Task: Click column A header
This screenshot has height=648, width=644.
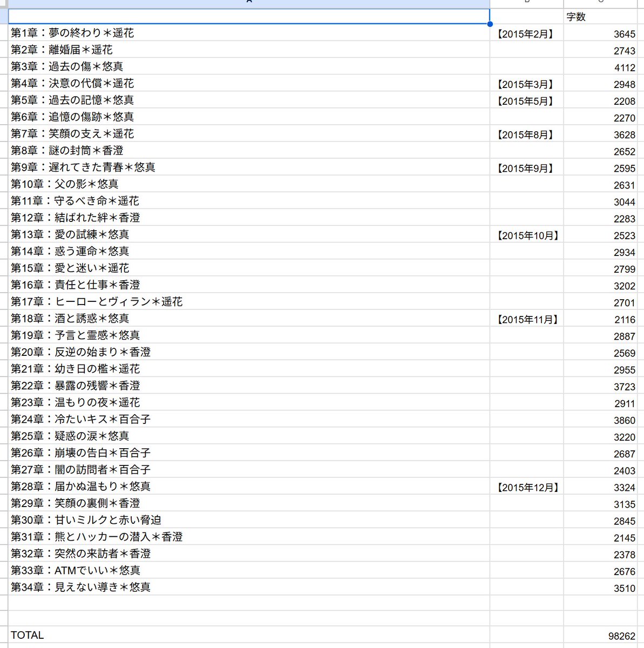Action: click(x=249, y=3)
